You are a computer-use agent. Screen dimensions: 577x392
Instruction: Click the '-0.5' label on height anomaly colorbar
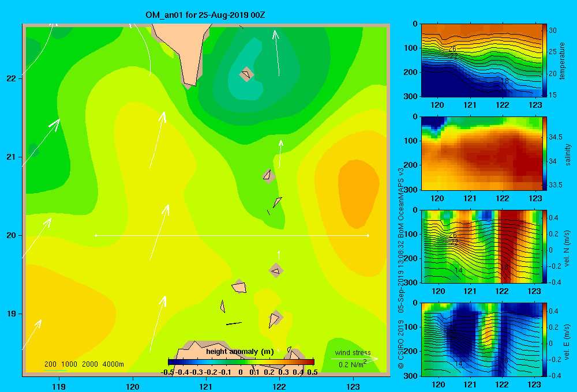pos(167,372)
